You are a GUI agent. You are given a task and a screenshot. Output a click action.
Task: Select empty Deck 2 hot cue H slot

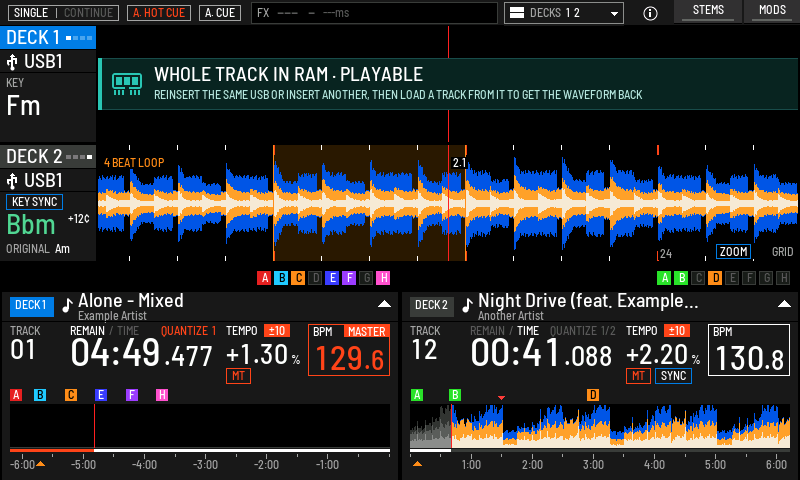[783, 278]
